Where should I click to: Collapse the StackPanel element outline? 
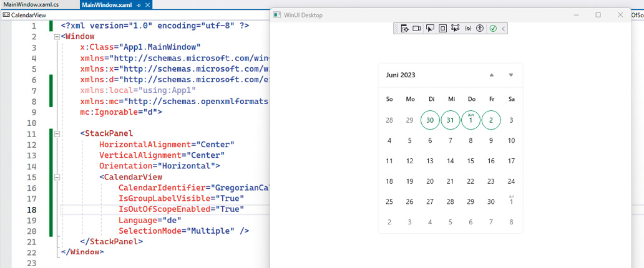point(57,133)
